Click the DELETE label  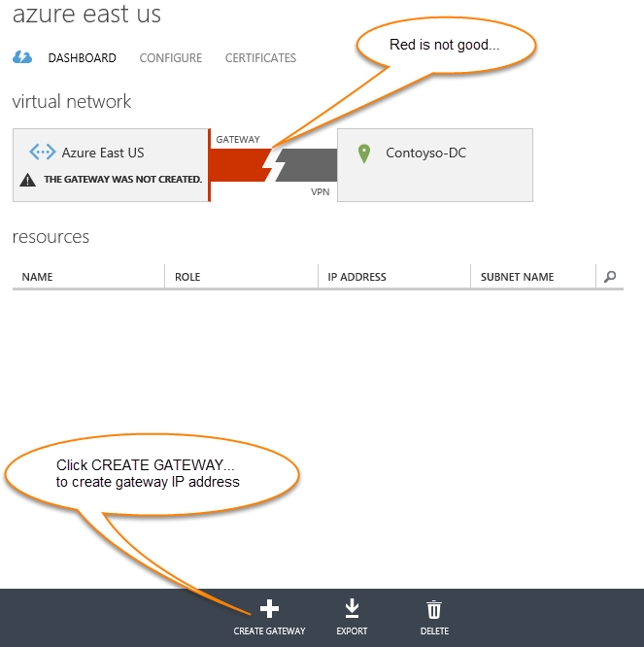(x=434, y=630)
